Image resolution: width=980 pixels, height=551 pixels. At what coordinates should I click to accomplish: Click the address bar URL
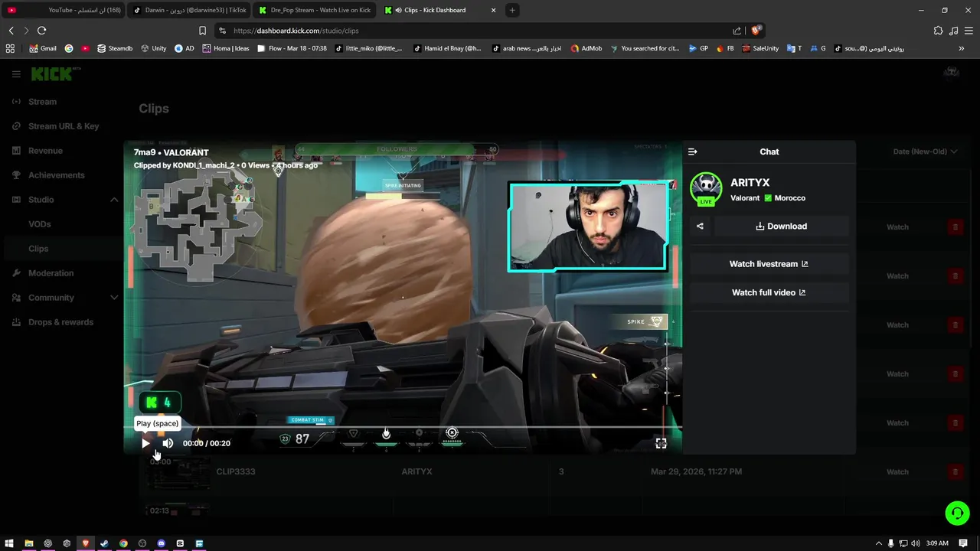pos(296,31)
